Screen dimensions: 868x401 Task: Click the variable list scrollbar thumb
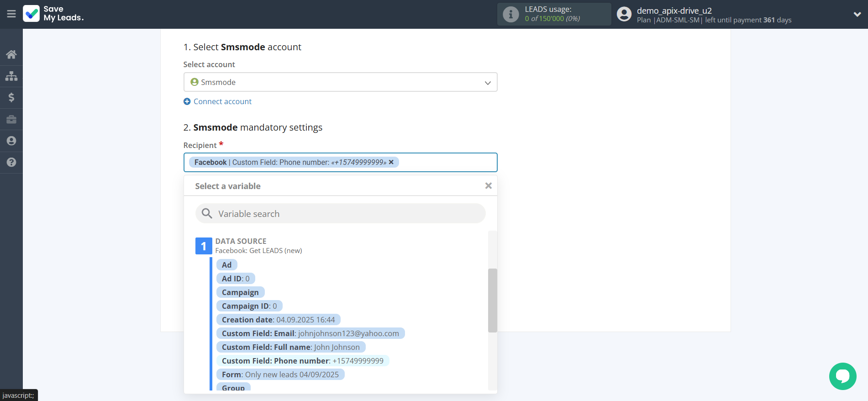(492, 300)
